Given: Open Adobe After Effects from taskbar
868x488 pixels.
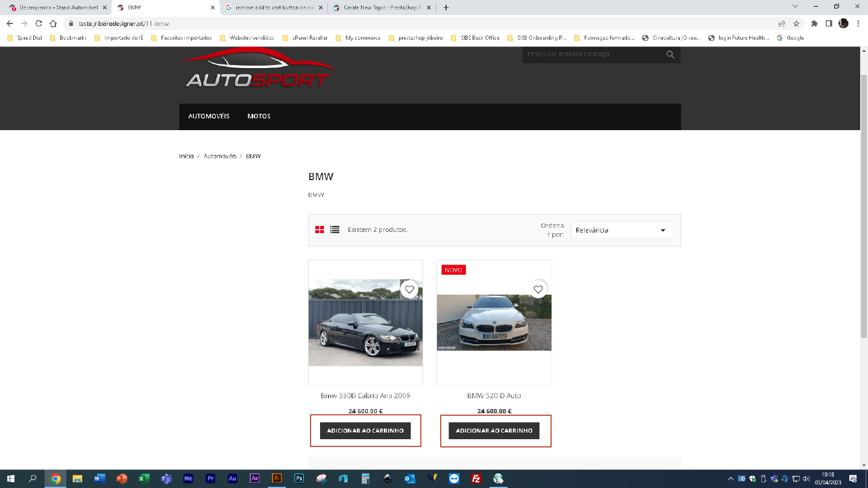Looking at the screenshot, I should point(254,479).
